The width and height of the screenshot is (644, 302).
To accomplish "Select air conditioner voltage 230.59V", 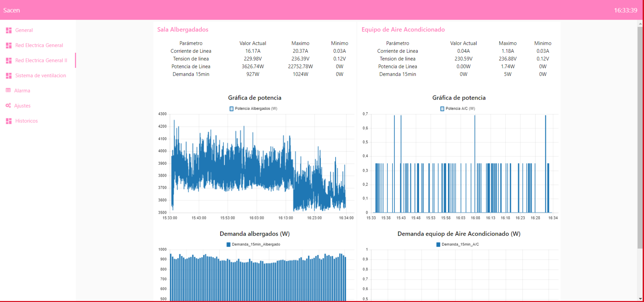I will click(463, 59).
